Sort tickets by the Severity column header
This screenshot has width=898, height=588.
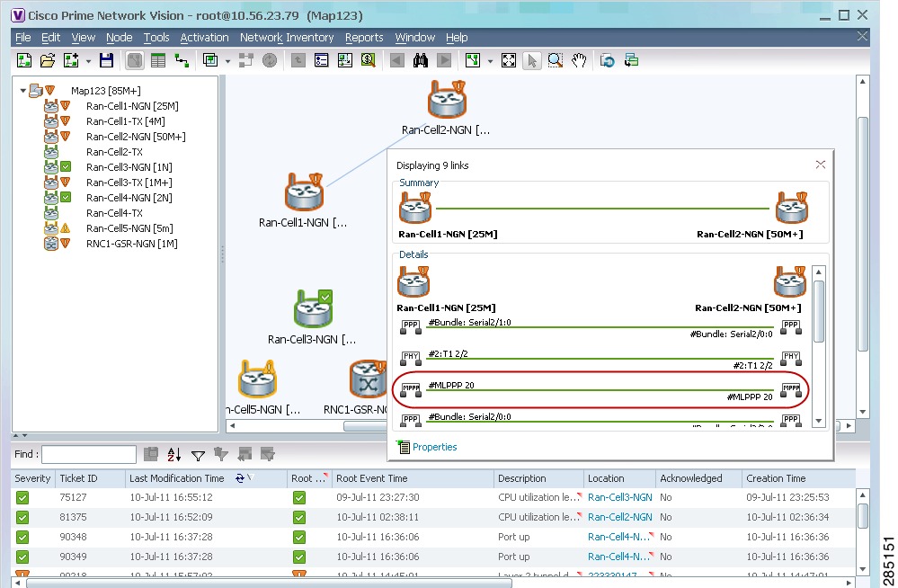point(32,478)
